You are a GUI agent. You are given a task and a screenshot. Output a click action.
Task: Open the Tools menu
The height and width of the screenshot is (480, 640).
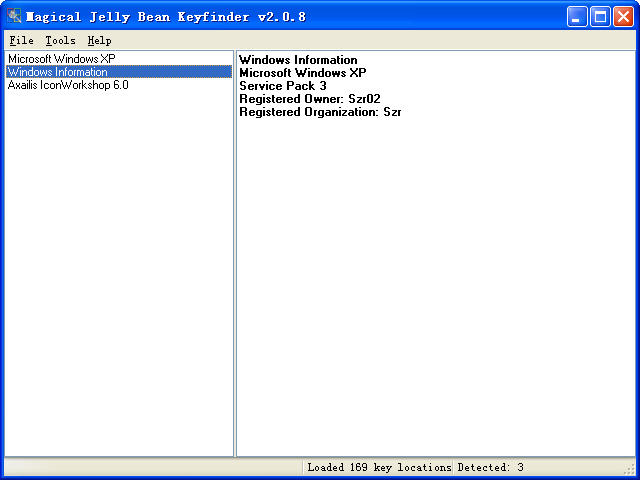click(60, 40)
